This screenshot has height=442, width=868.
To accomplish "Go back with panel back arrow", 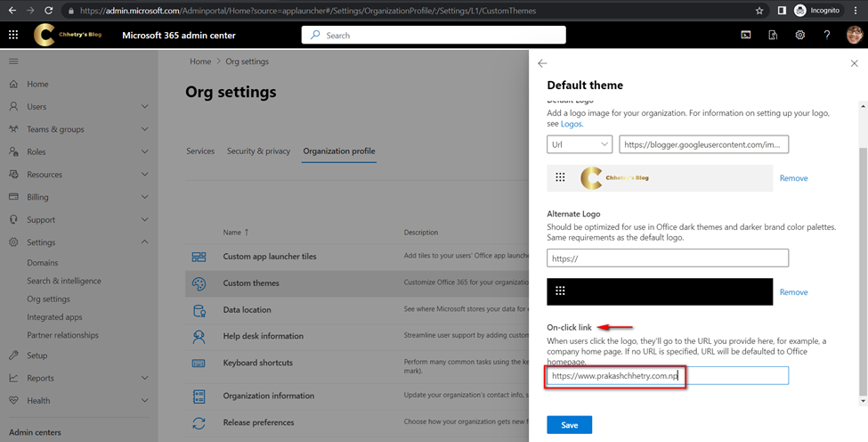I will (542, 63).
